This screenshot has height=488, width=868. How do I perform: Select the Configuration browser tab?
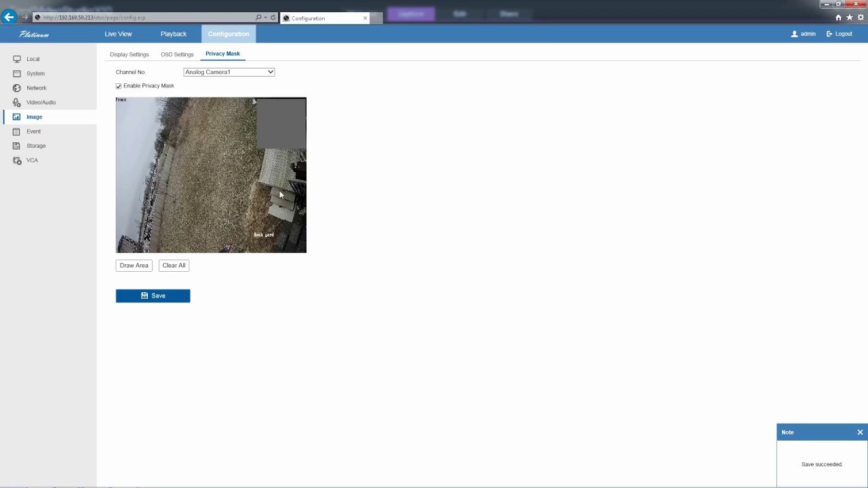coord(325,18)
